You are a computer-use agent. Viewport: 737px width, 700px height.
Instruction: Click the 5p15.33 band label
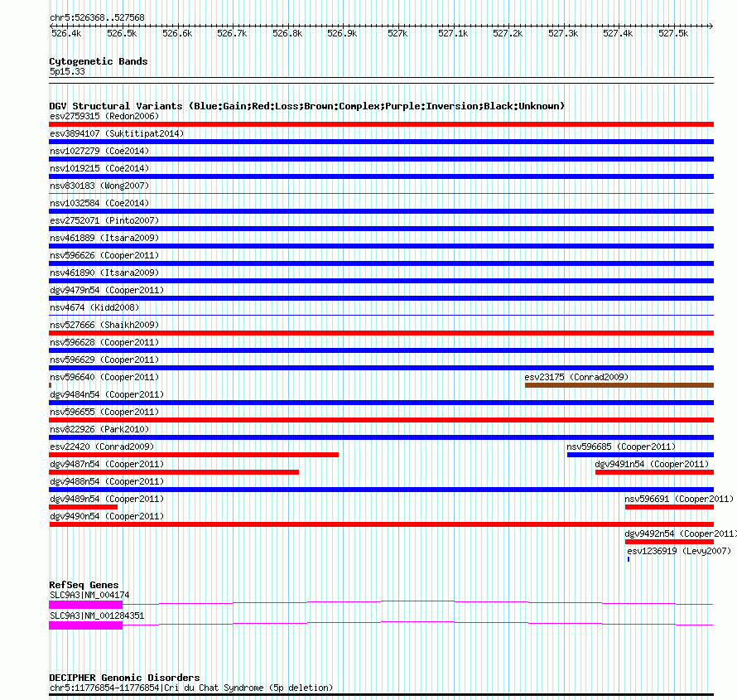click(x=67, y=71)
